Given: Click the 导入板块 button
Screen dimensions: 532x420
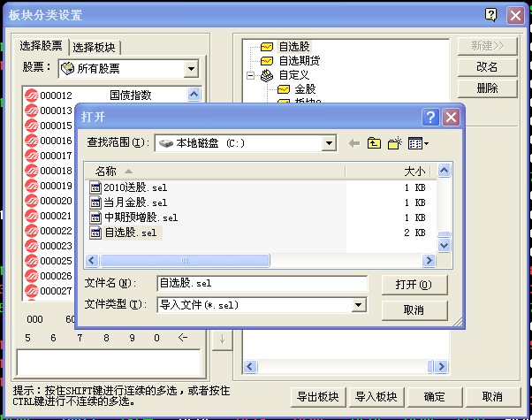Looking at the screenshot, I should (x=376, y=397).
